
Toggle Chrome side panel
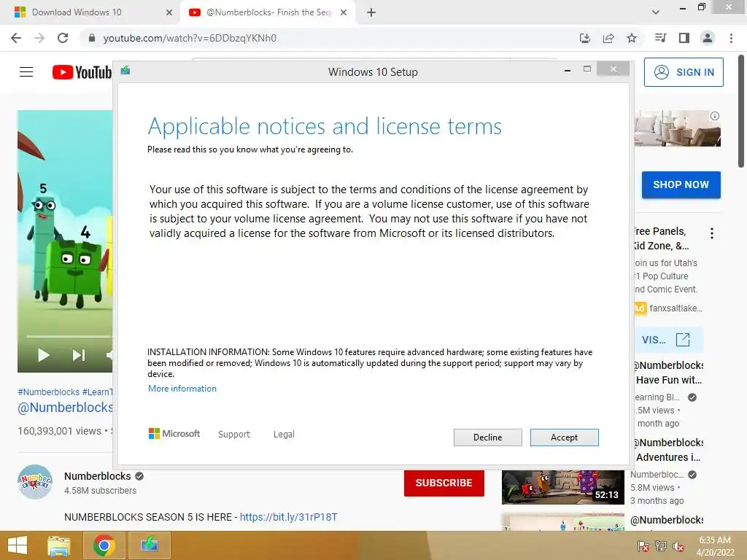coord(684,38)
